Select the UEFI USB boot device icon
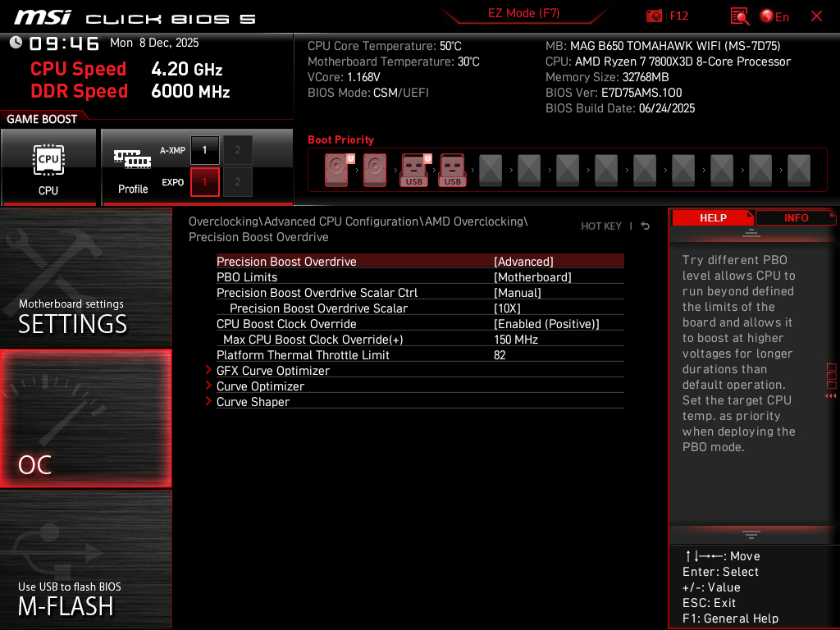The image size is (840, 630). click(414, 170)
